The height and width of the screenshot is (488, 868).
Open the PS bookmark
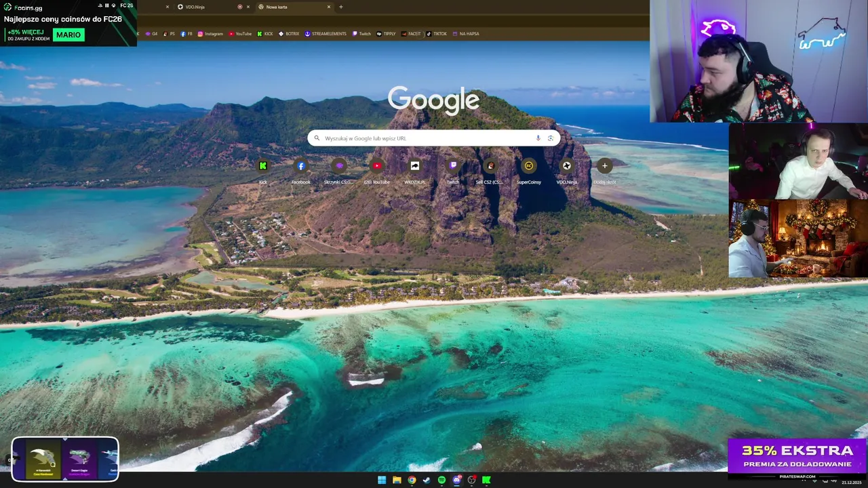[169, 34]
